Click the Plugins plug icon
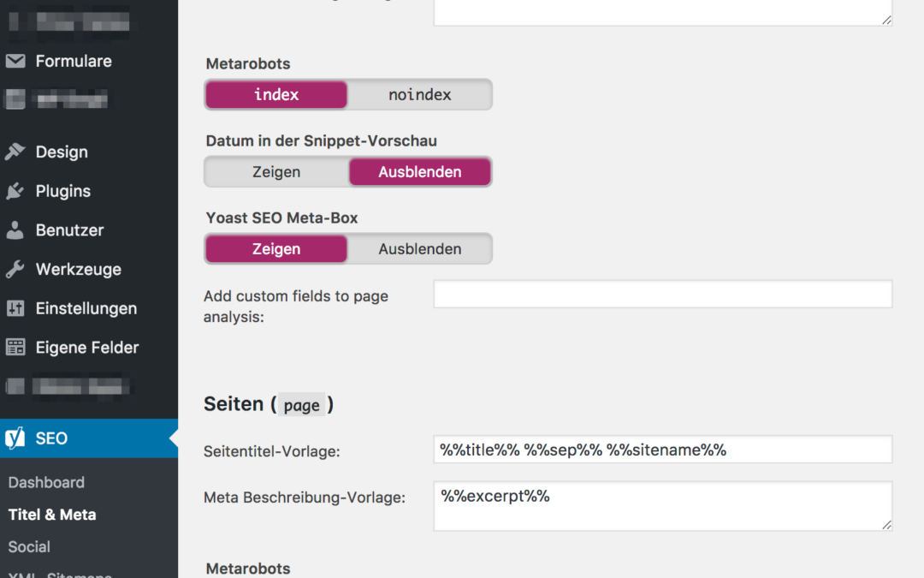 point(15,191)
